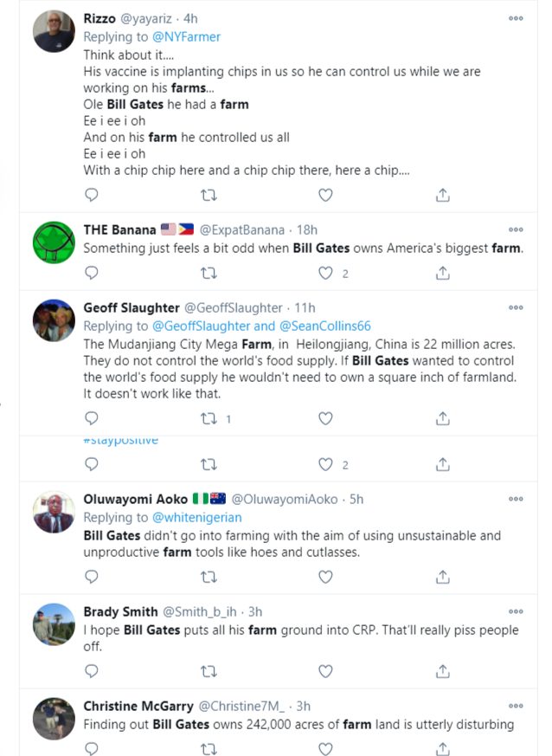Open more options on Christine McGarry's tweet
Image resolution: width=552 pixels, height=756 pixels.
click(x=516, y=706)
